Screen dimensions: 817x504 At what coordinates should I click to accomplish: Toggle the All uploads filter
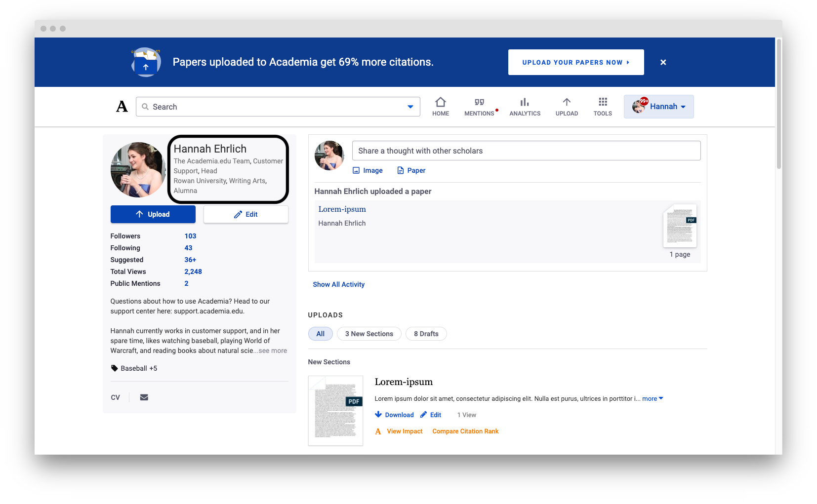320,334
